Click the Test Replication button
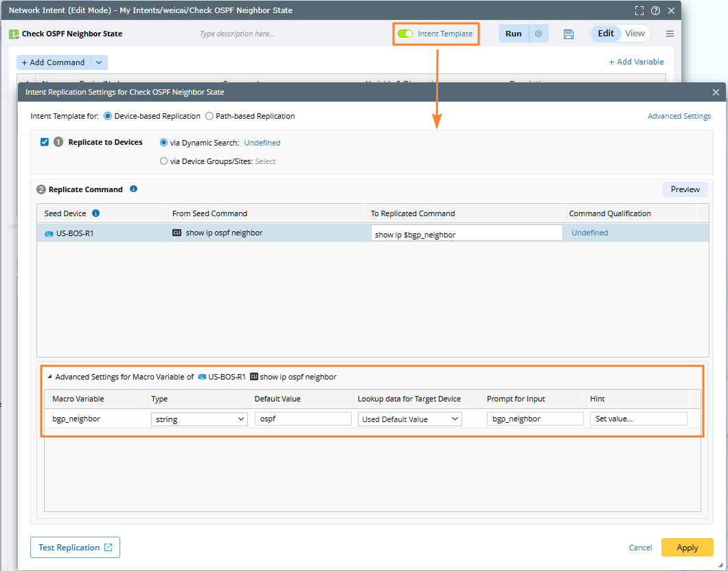 click(x=76, y=548)
